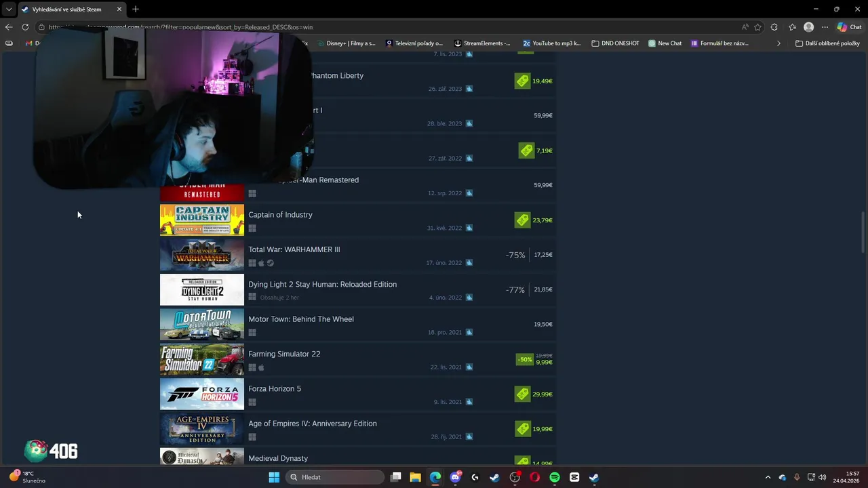Click the Windows taskbar 'Hledat' search box

coord(334,477)
